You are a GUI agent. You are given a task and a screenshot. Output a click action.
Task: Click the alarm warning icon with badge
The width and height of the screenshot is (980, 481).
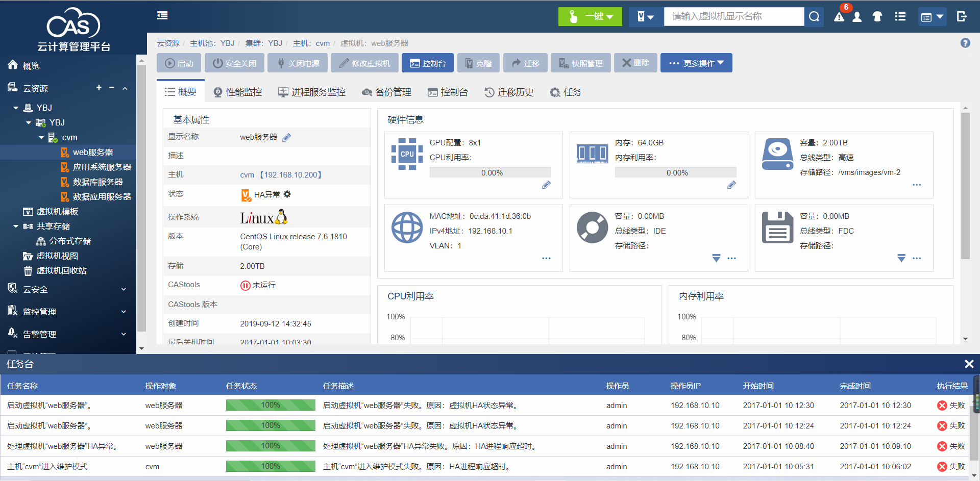click(839, 17)
